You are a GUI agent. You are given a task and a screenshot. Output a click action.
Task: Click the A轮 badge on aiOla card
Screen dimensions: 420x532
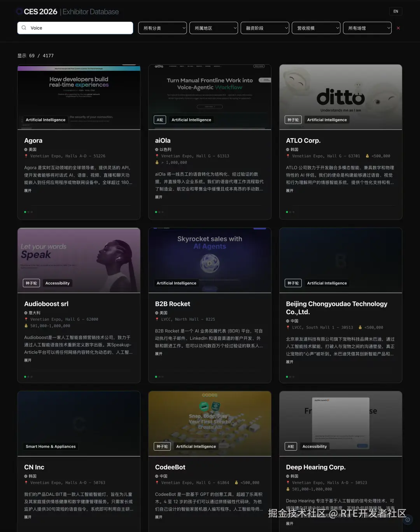pyautogui.click(x=160, y=120)
